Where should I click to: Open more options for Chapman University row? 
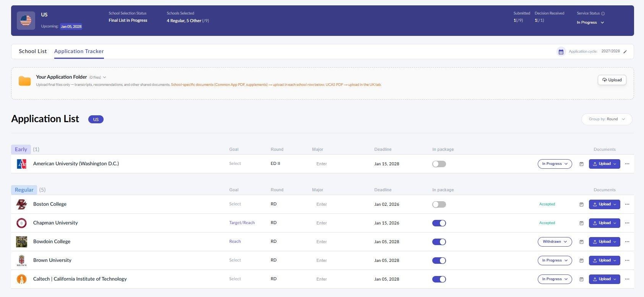[627, 223]
